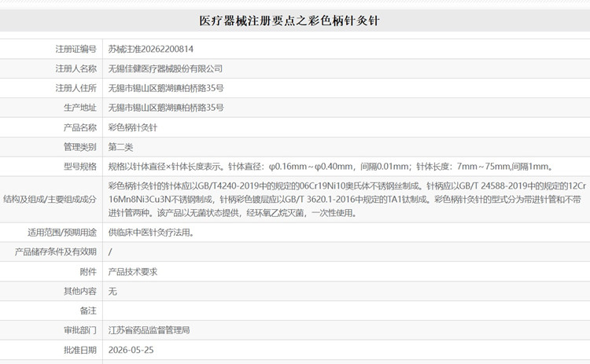Screen dimensions: 590x364
Task: Click the 注册人住所 address value
Action: pos(166,88)
